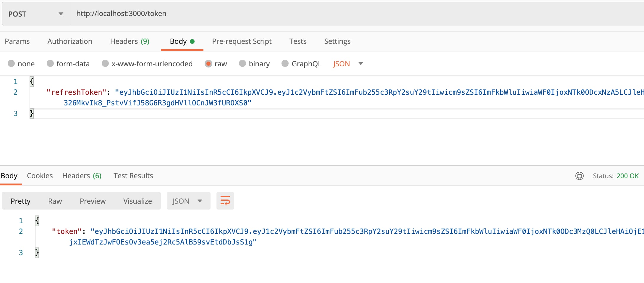The width and height of the screenshot is (644, 283).
Task: Collapse the request JSON opening brace
Action: click(x=32, y=81)
